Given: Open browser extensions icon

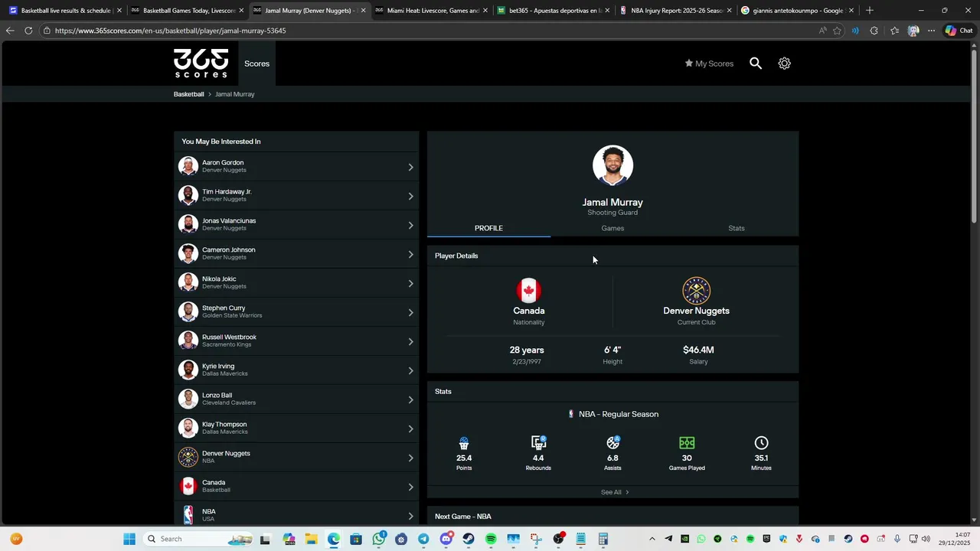Looking at the screenshot, I should click(x=874, y=31).
